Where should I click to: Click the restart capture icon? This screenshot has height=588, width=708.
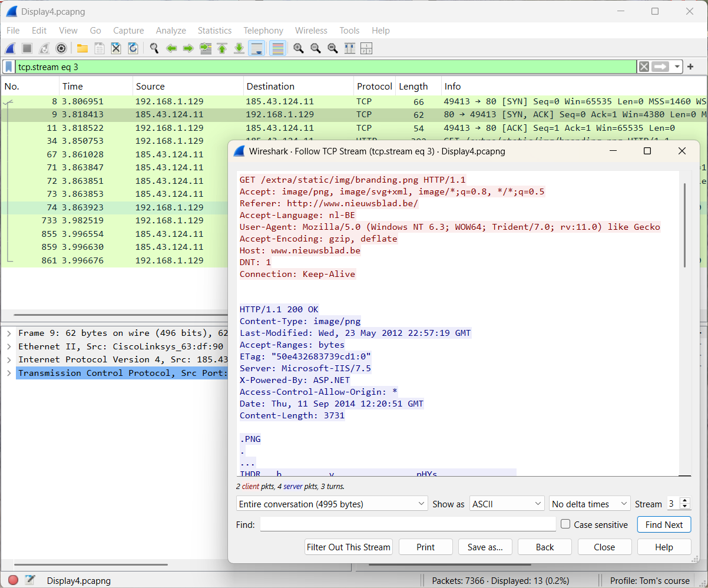pyautogui.click(x=44, y=48)
